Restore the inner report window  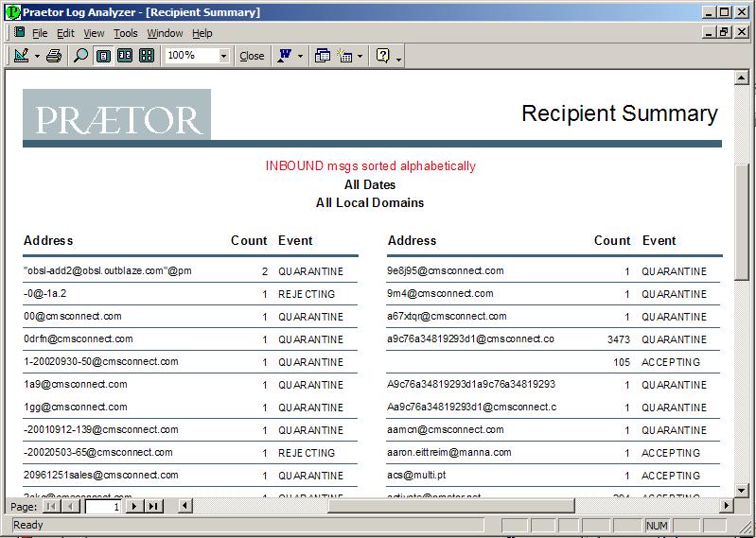click(725, 32)
